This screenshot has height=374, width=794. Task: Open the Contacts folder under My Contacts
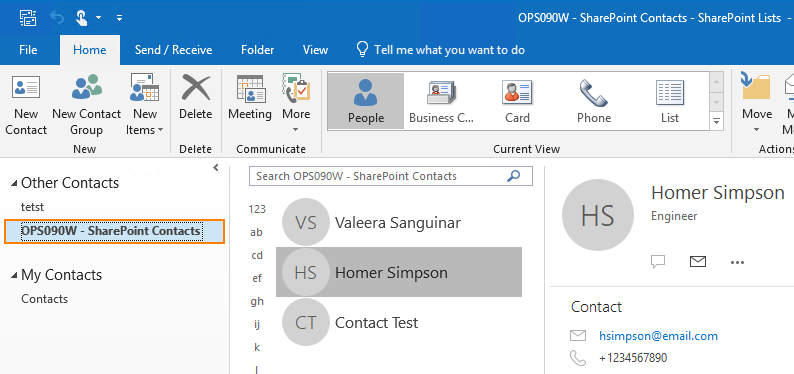44,299
